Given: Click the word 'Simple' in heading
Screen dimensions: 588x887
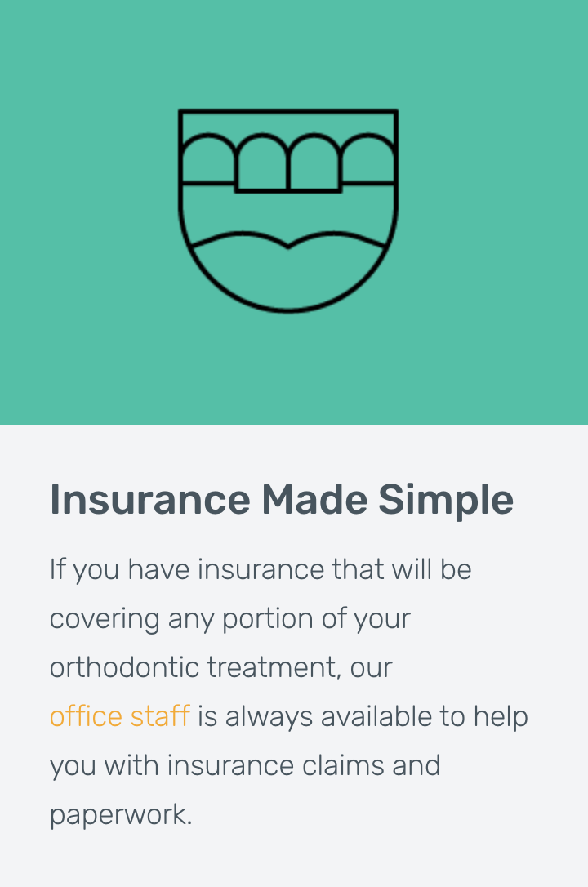Looking at the screenshot, I should pyautogui.click(x=446, y=501).
